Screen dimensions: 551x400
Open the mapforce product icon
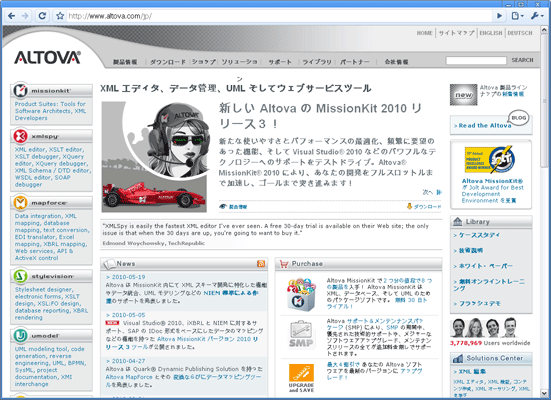20,202
